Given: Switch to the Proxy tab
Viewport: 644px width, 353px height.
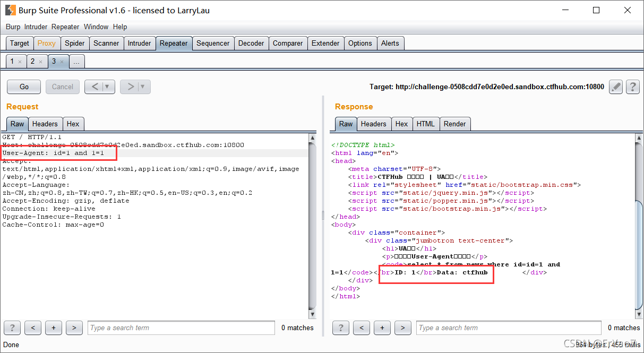Looking at the screenshot, I should 46,43.
